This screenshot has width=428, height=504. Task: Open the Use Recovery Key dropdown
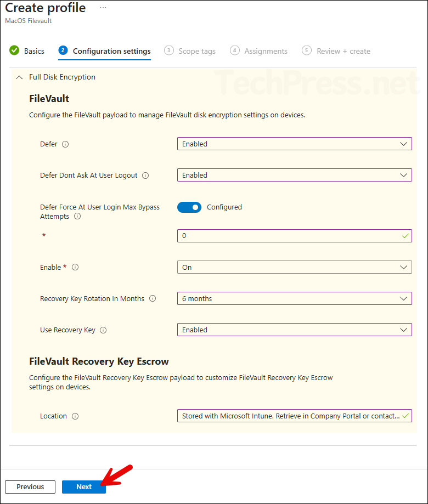pos(294,330)
